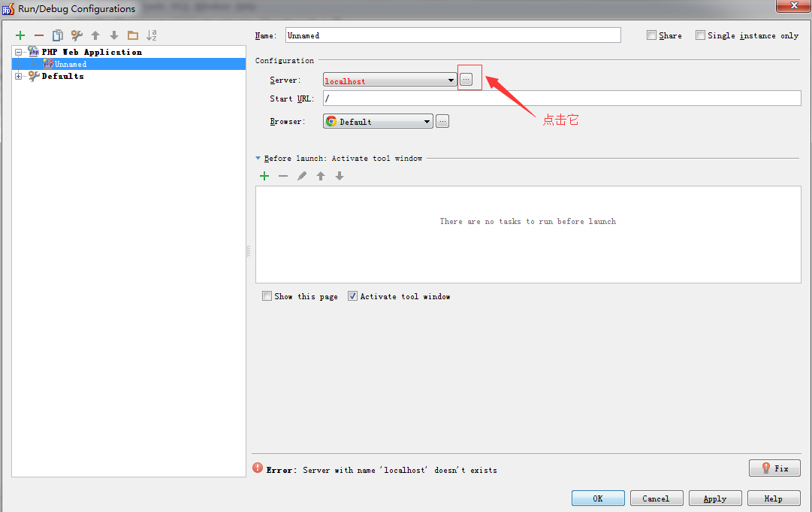
Task: Remove the selected configuration with the minus icon
Action: coord(39,35)
